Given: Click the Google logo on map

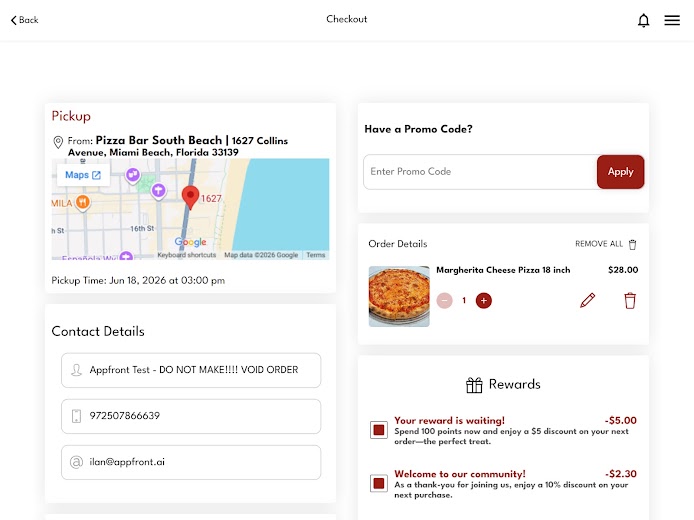Looking at the screenshot, I should tap(190, 242).
